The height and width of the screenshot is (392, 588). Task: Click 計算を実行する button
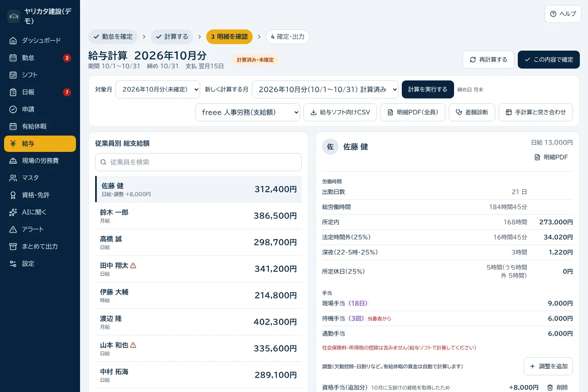tap(428, 89)
